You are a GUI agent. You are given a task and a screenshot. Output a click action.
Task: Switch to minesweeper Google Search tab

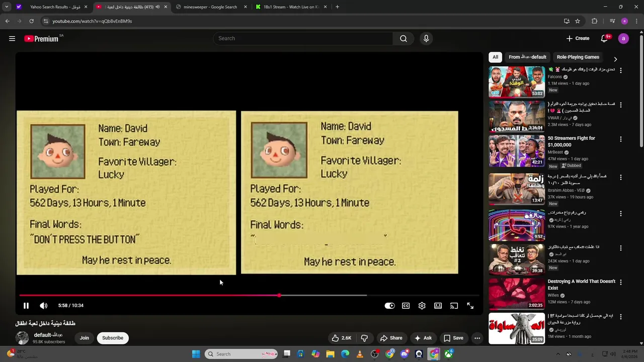coord(210,7)
